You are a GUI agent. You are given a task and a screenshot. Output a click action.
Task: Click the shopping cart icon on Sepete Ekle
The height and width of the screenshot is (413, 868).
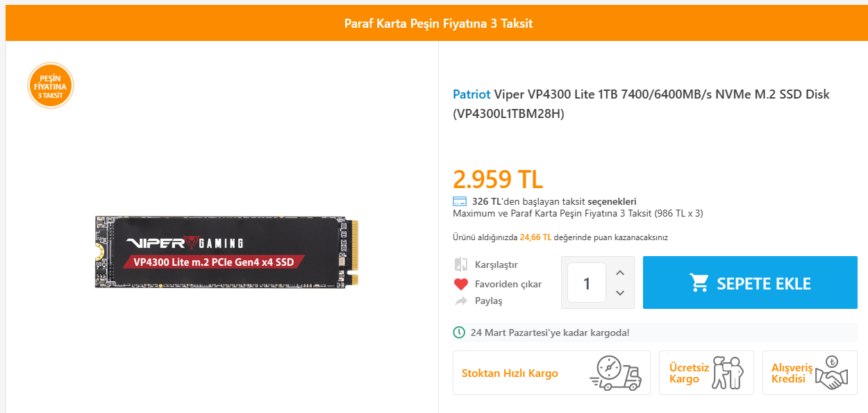coord(699,283)
